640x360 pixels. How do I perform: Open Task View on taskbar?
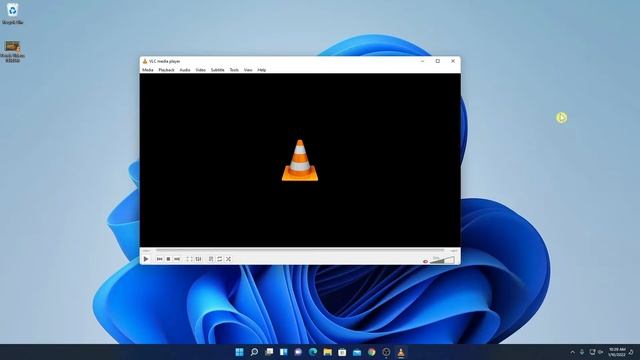[269, 352]
